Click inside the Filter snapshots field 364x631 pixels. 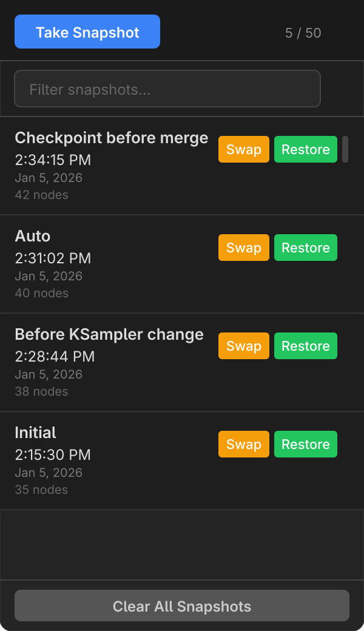167,89
